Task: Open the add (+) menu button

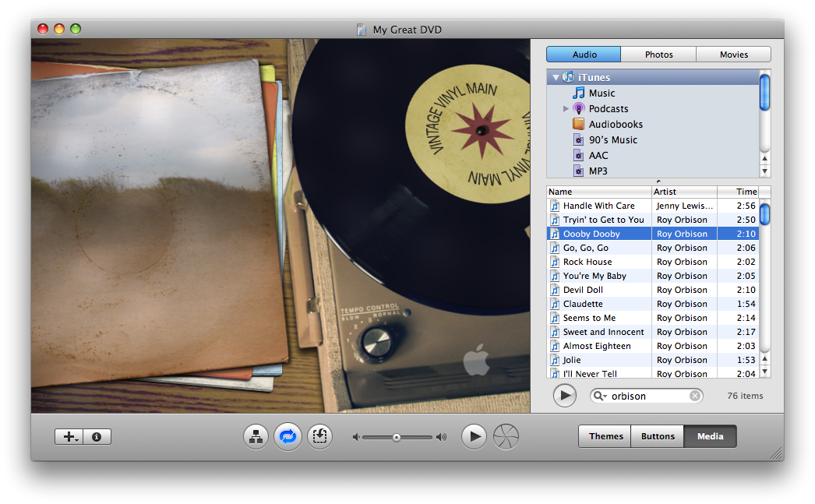Action: 69,436
